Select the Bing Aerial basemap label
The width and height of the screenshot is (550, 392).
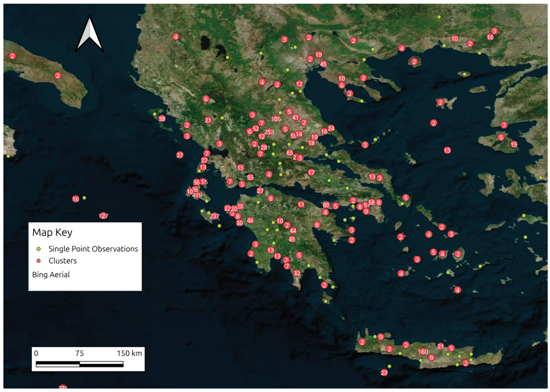tap(51, 274)
